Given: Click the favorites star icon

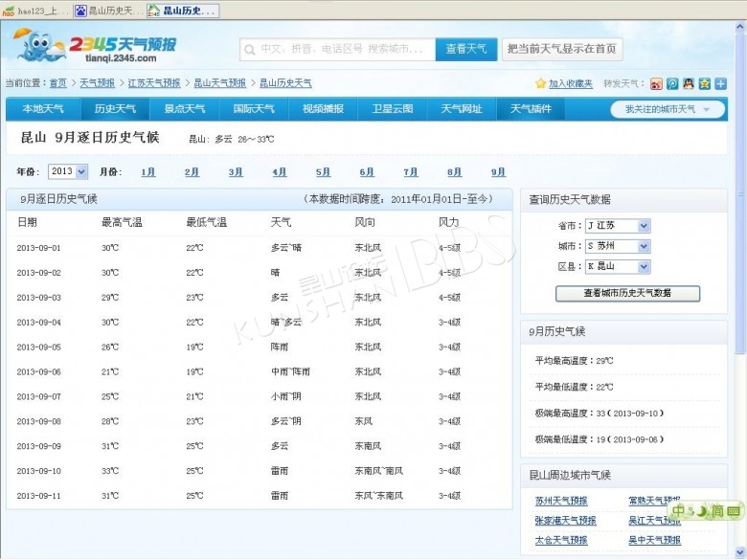Looking at the screenshot, I should (x=540, y=84).
